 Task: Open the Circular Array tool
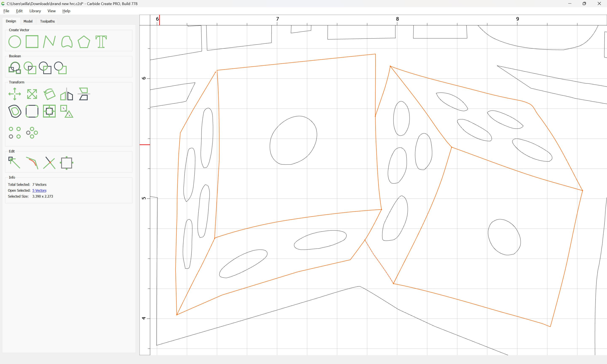pyautogui.click(x=32, y=133)
